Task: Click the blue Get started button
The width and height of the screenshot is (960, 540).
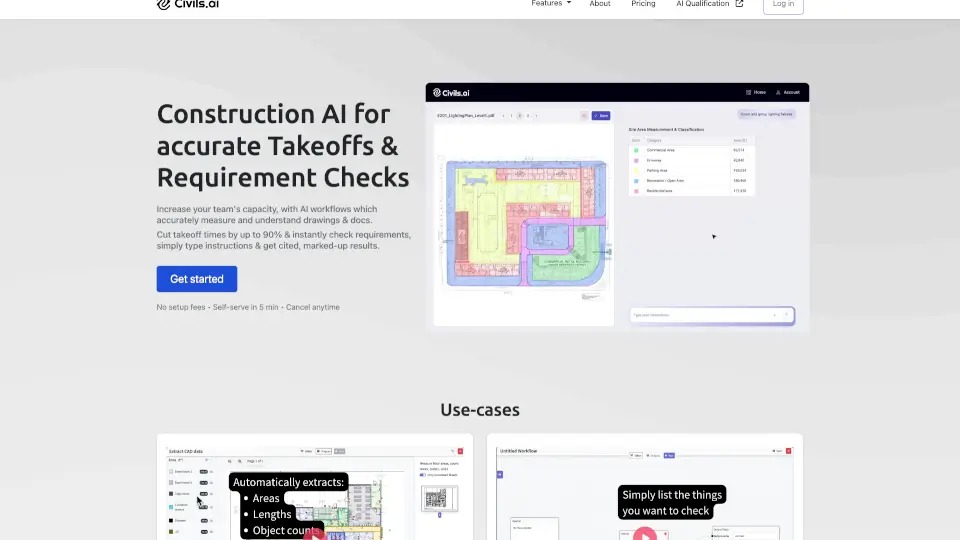Action: coord(197,279)
